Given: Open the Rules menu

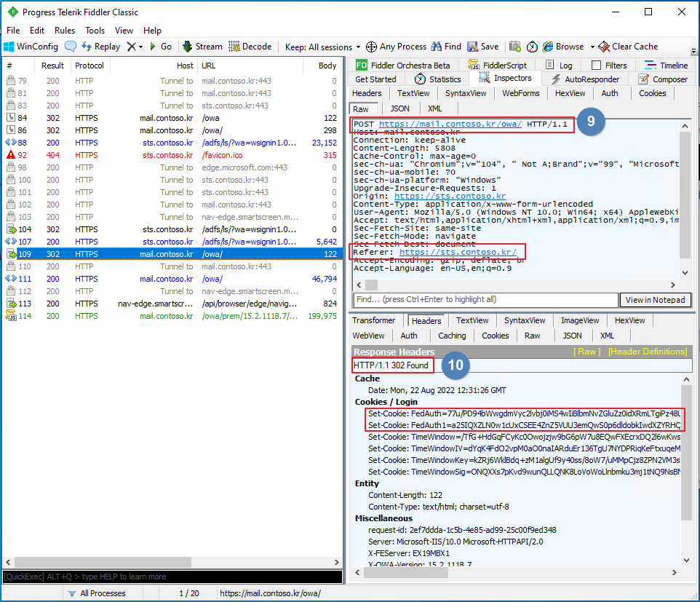Looking at the screenshot, I should click(65, 31).
